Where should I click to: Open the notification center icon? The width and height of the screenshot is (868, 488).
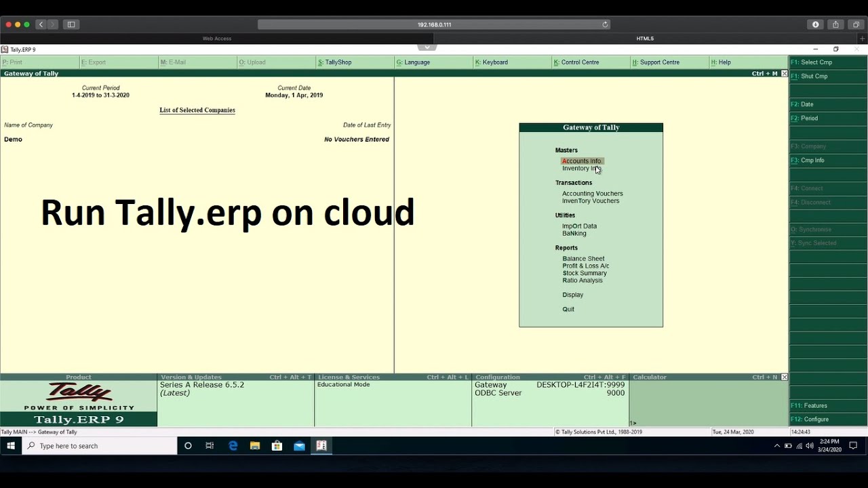tap(853, 446)
